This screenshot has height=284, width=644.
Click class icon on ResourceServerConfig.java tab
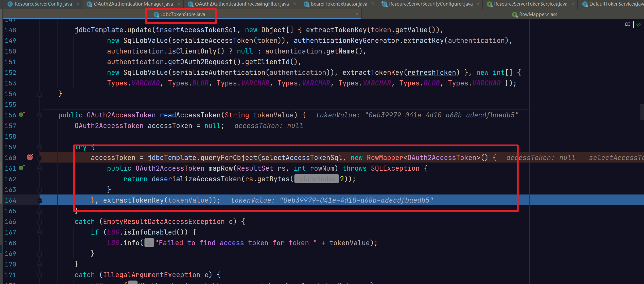coord(10,4)
